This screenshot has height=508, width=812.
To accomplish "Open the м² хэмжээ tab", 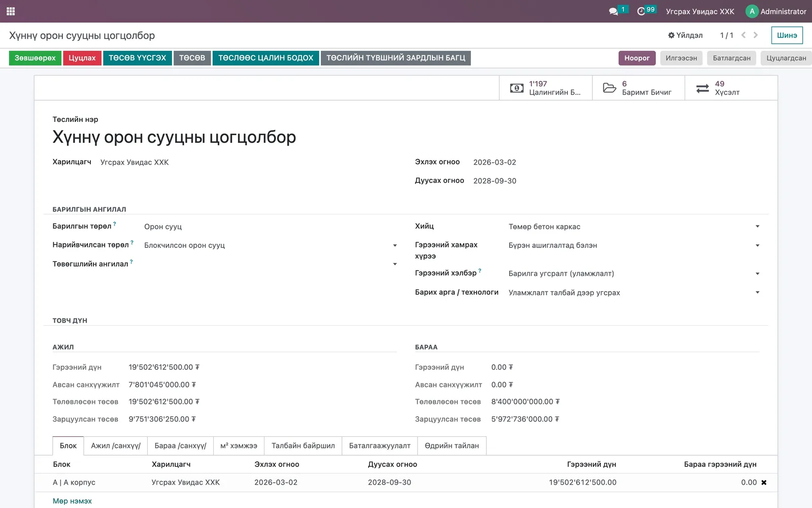I will tap(239, 446).
